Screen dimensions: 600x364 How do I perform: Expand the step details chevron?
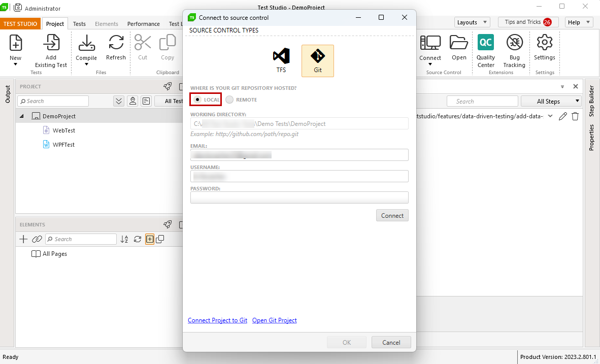pos(550,116)
